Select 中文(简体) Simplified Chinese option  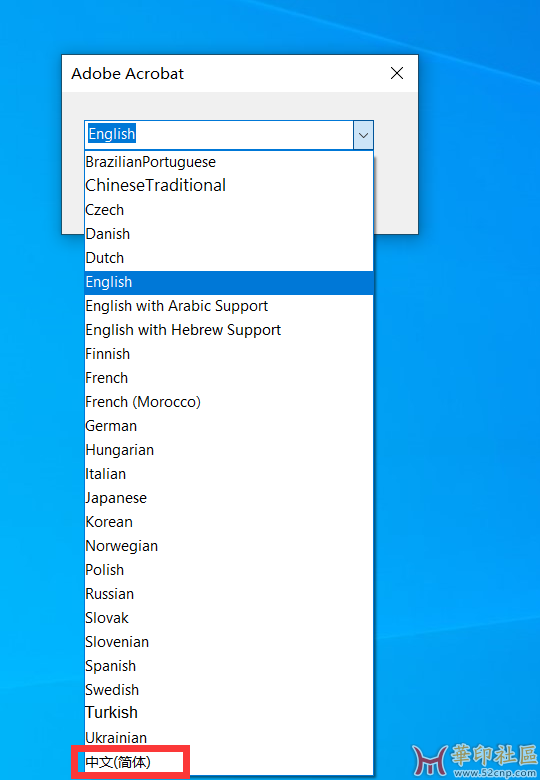pyautogui.click(x=229, y=762)
